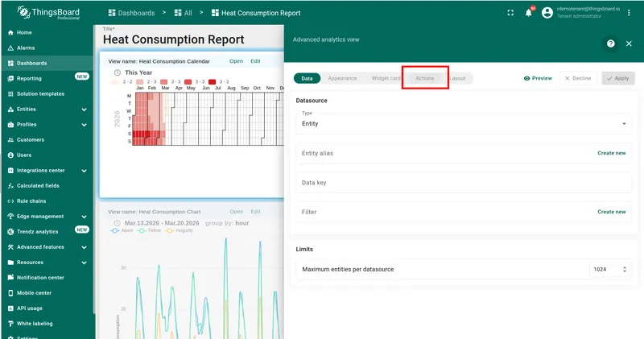The width and height of the screenshot is (644, 339).
Task: Open Mobile center in the sidebar
Action: [x=47, y=293]
